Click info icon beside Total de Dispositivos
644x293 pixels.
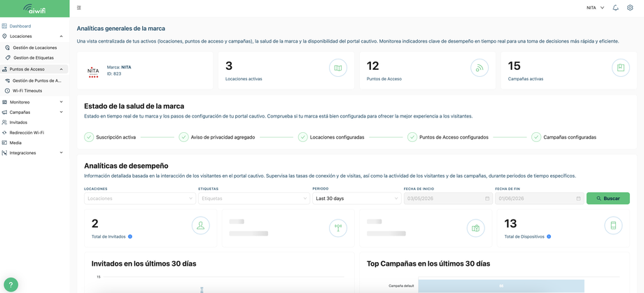coord(549,237)
